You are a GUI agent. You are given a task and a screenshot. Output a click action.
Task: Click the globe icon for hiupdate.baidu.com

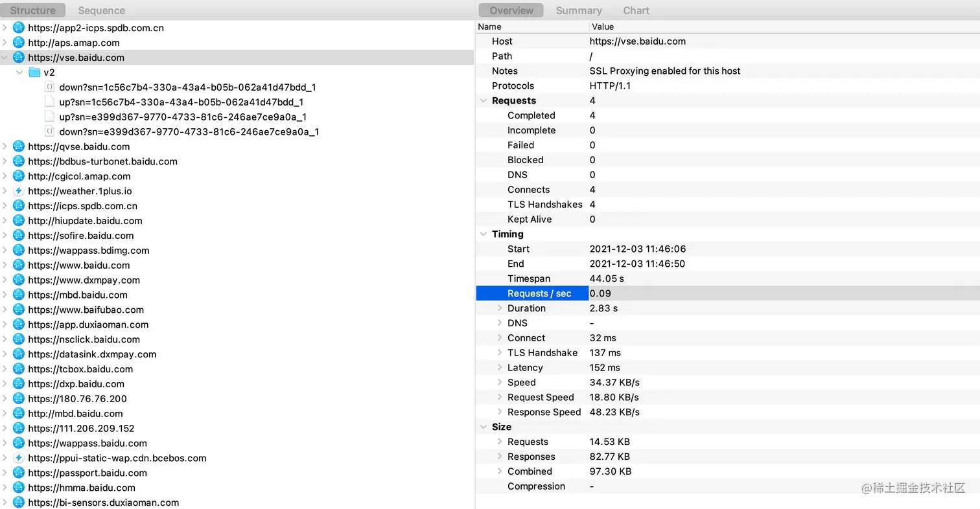[19, 221]
